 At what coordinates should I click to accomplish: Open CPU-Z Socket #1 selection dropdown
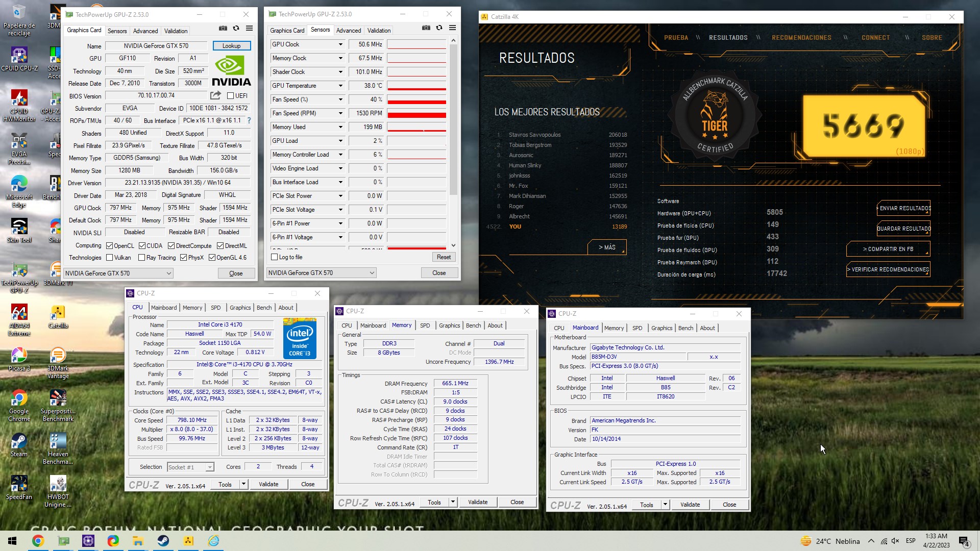(190, 467)
